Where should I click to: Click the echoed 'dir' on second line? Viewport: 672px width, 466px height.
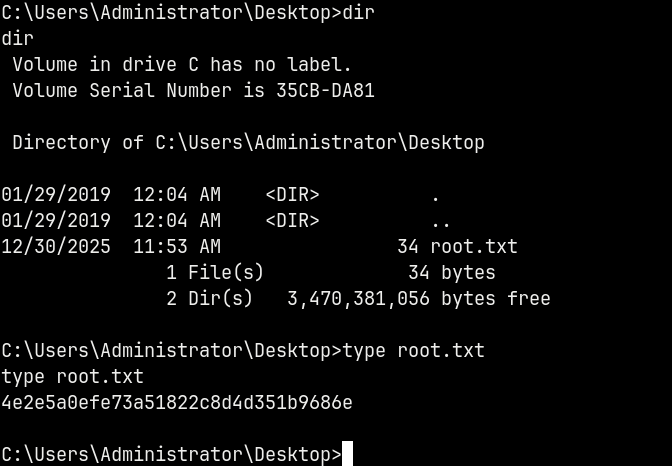click(18, 39)
